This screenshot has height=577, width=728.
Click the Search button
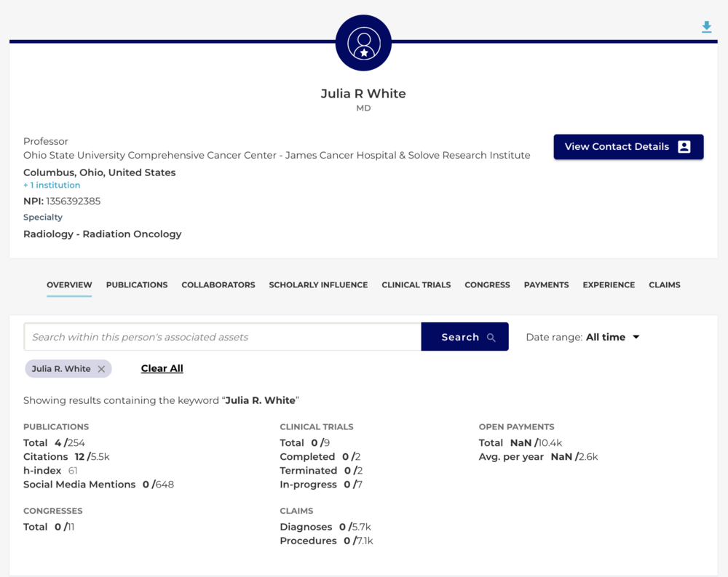(x=464, y=337)
